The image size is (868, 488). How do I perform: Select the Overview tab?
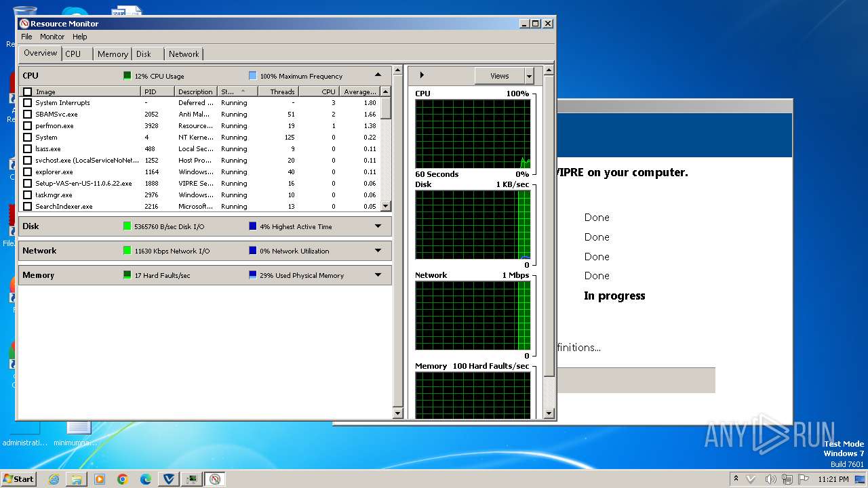coord(41,53)
